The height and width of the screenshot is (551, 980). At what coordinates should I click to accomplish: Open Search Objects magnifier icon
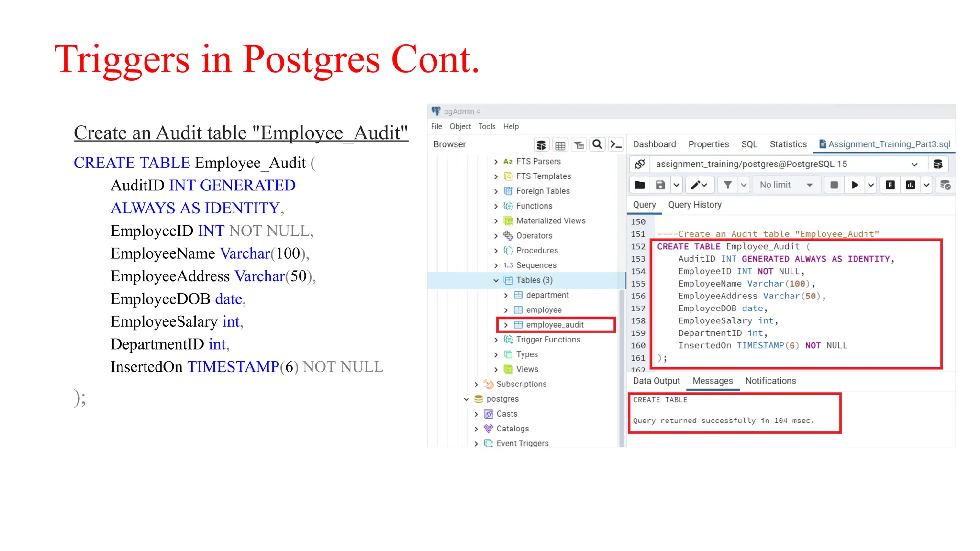pos(597,144)
